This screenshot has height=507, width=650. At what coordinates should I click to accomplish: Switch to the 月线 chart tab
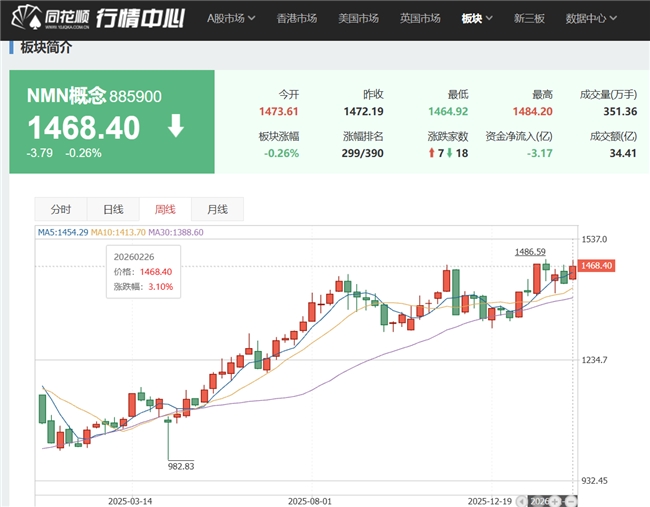217,209
